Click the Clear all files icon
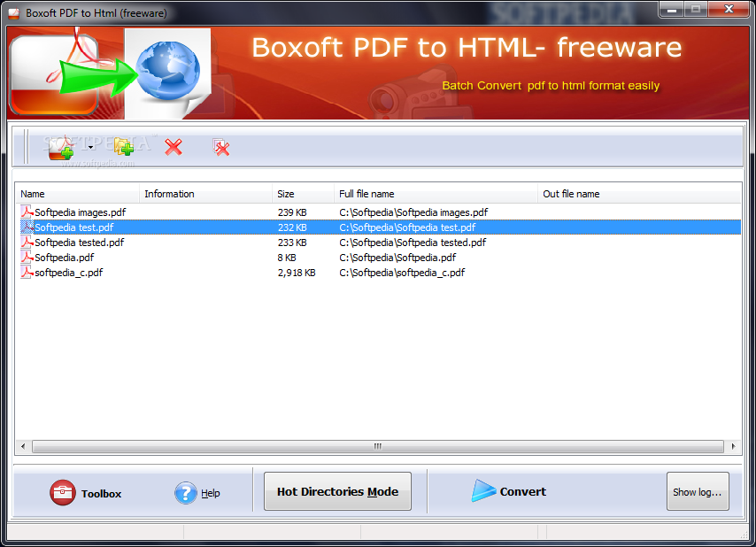 point(220,148)
